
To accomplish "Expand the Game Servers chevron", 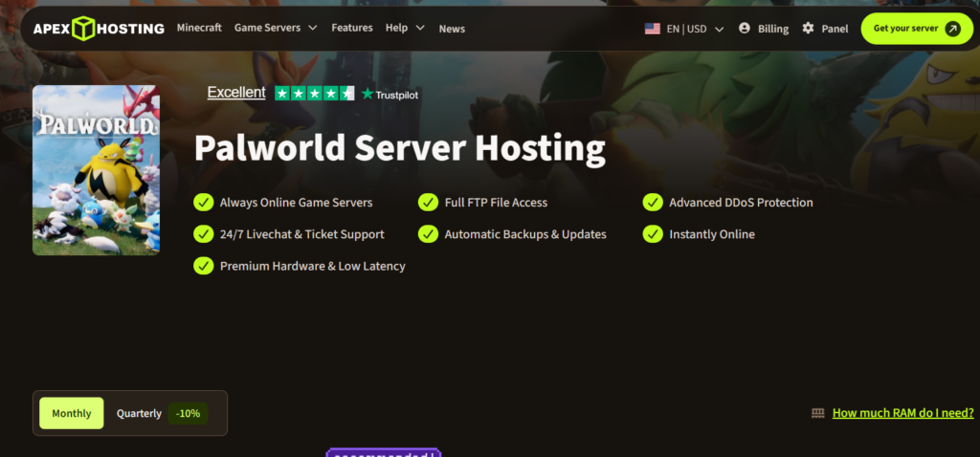I will pyautogui.click(x=313, y=28).
